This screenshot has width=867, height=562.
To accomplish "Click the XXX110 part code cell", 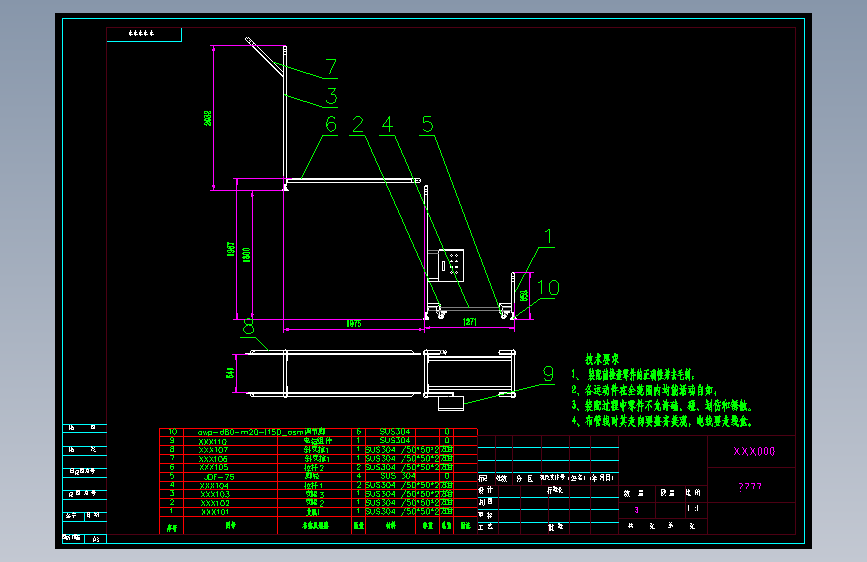I will (213, 441).
